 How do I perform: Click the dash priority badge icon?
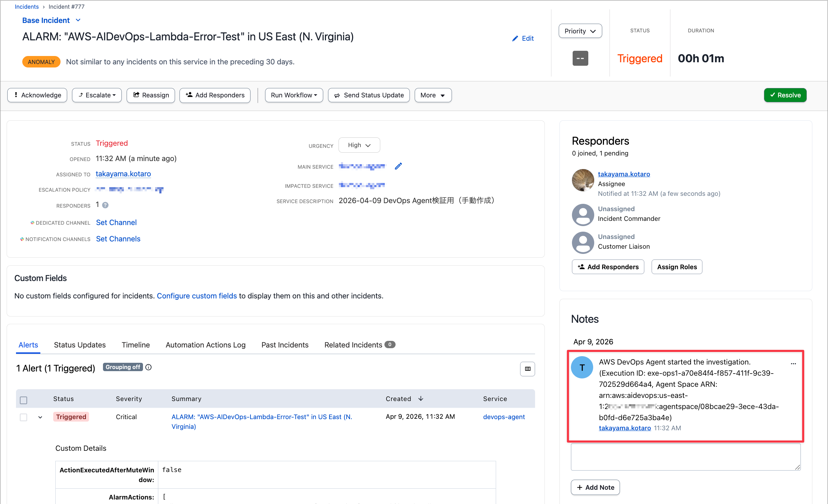coord(580,58)
